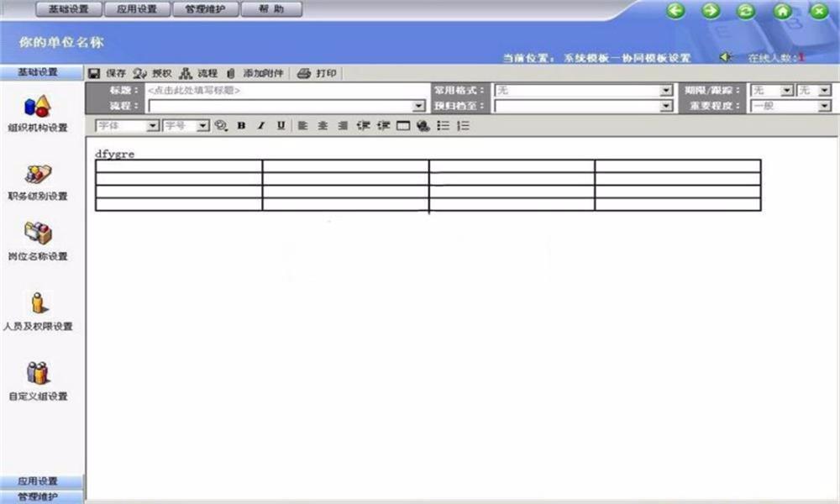The image size is (840, 504).
Task: Open the top 基础设置 menu
Action: click(x=69, y=9)
